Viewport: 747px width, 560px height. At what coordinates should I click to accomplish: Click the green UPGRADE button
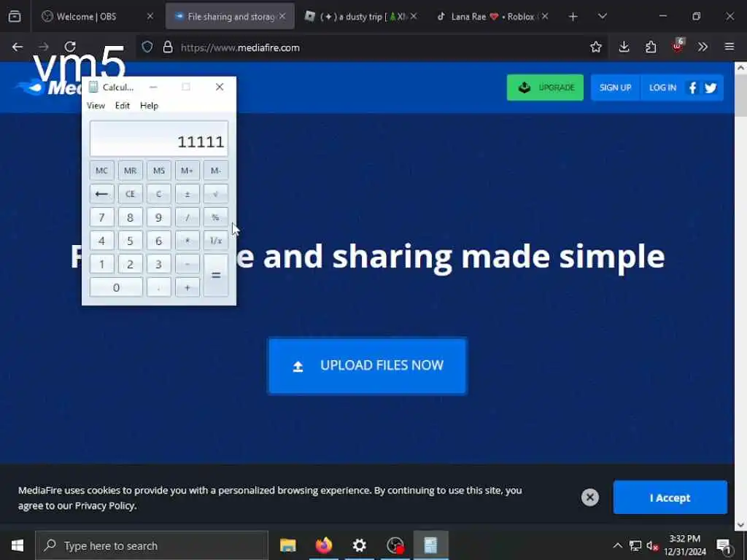pos(545,87)
